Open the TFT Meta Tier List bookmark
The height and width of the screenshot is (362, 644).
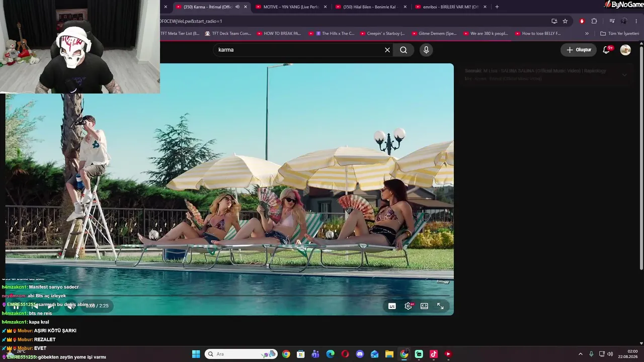click(180, 34)
